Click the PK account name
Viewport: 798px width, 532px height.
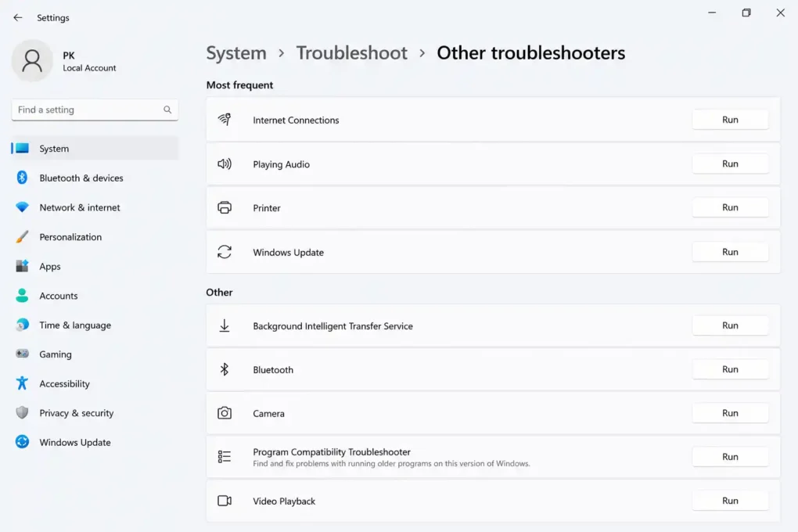69,56
